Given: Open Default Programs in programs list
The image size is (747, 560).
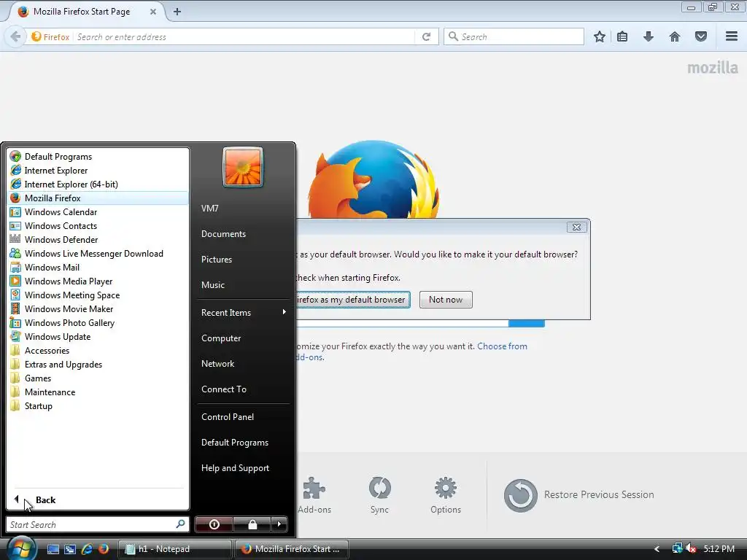Looking at the screenshot, I should tap(98, 157).
